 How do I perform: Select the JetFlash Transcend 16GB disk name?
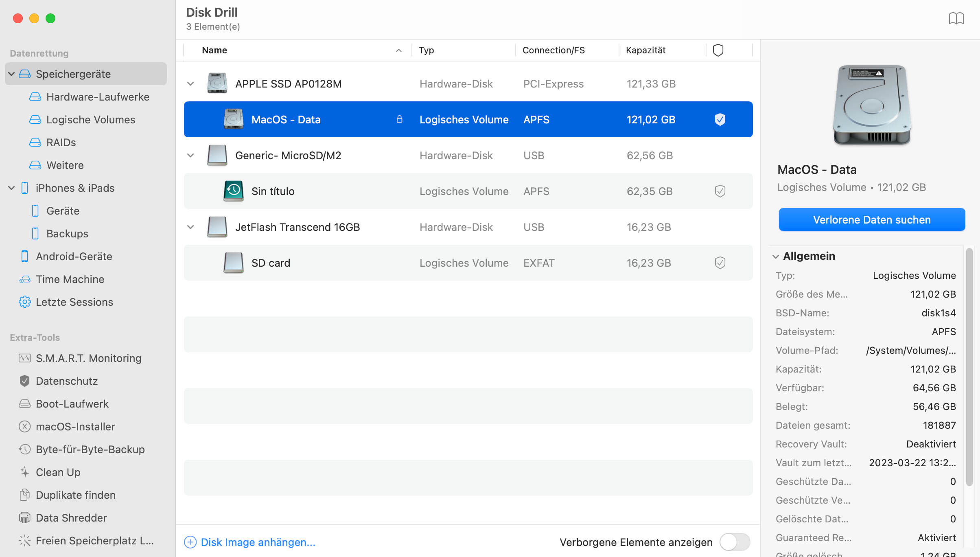click(297, 227)
